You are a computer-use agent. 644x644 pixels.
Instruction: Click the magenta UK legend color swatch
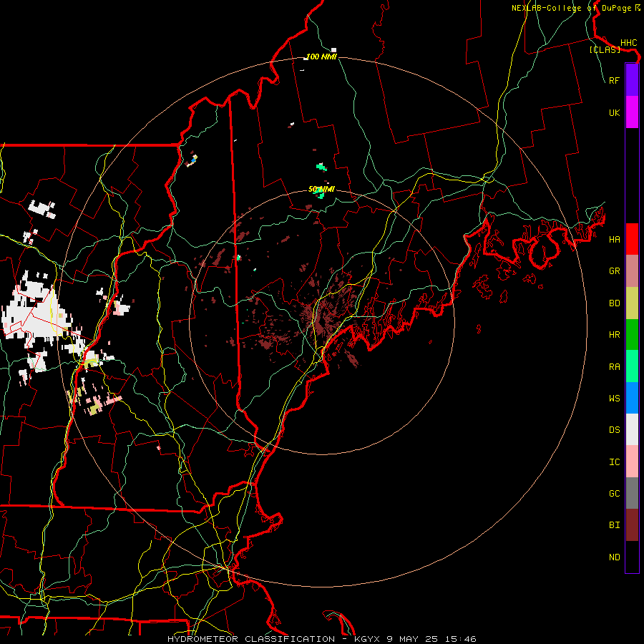click(x=632, y=112)
